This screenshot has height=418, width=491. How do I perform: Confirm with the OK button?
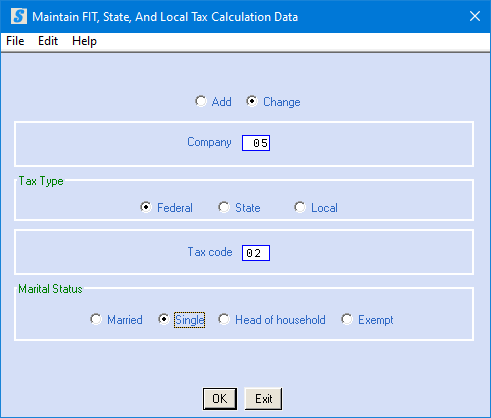[220, 399]
